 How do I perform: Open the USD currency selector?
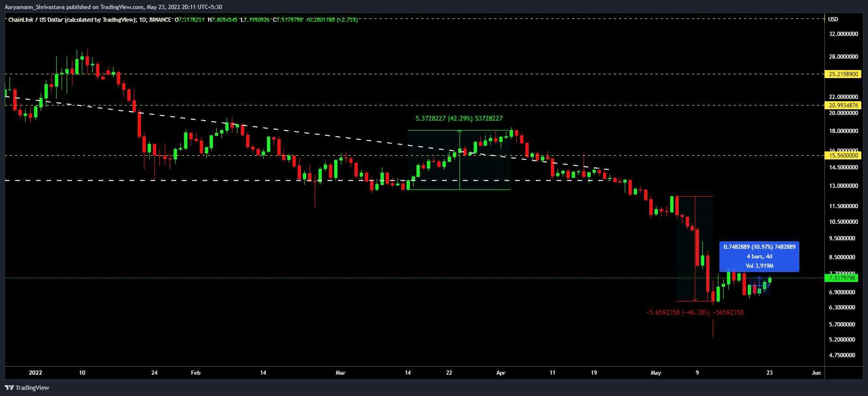833,19
